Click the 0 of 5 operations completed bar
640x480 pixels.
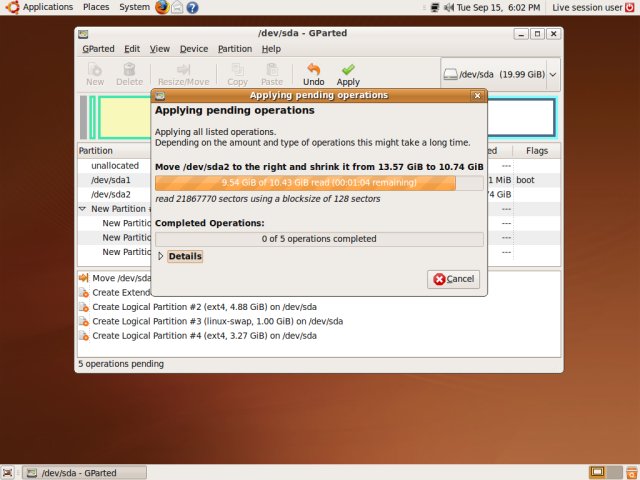[x=319, y=239]
